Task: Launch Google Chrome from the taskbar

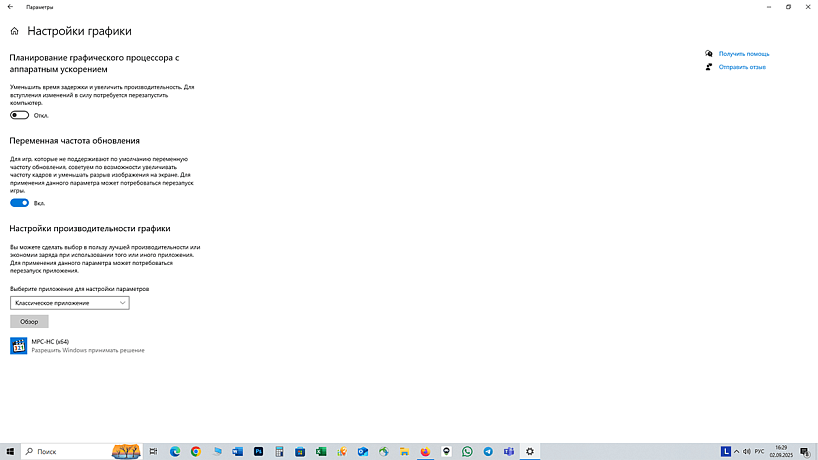Action: click(196, 451)
